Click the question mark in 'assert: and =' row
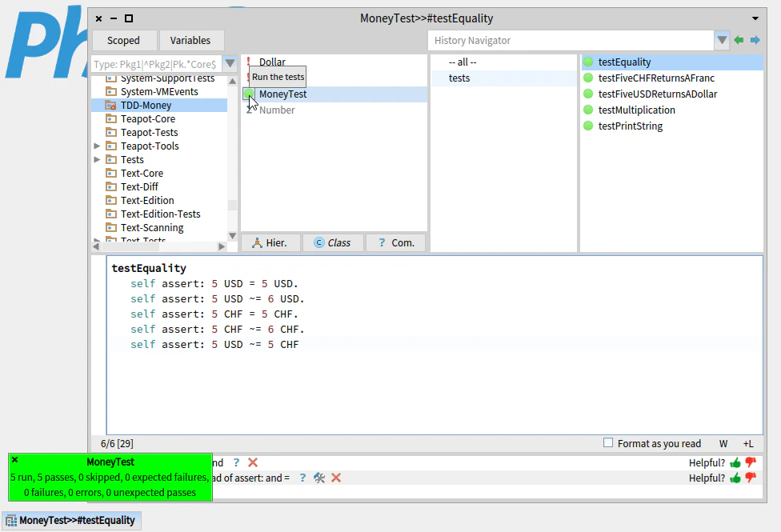 (x=302, y=478)
